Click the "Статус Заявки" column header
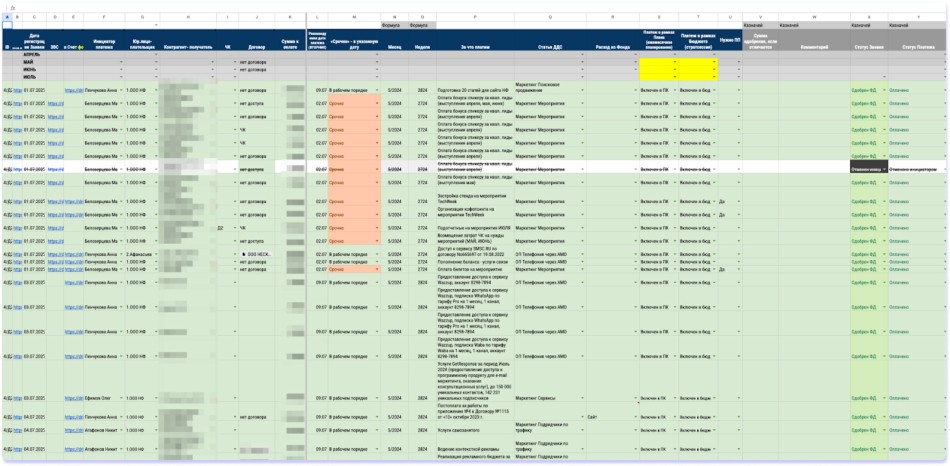This screenshot has width=950, height=466. coord(866,46)
